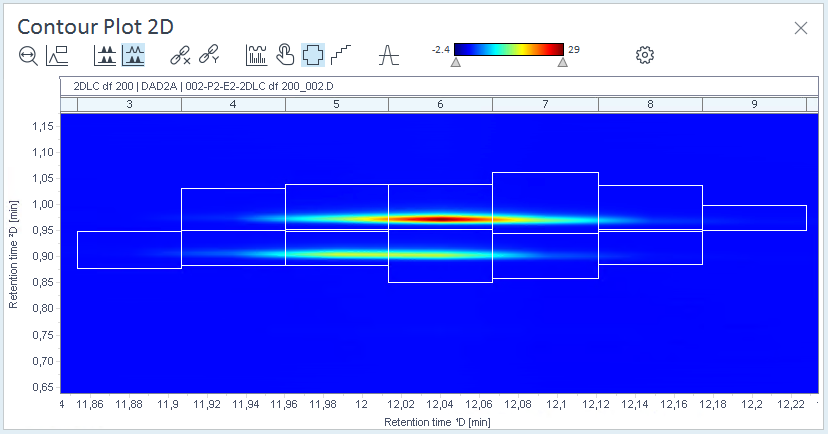
Task: Select cut number 6 in header
Action: (x=440, y=105)
